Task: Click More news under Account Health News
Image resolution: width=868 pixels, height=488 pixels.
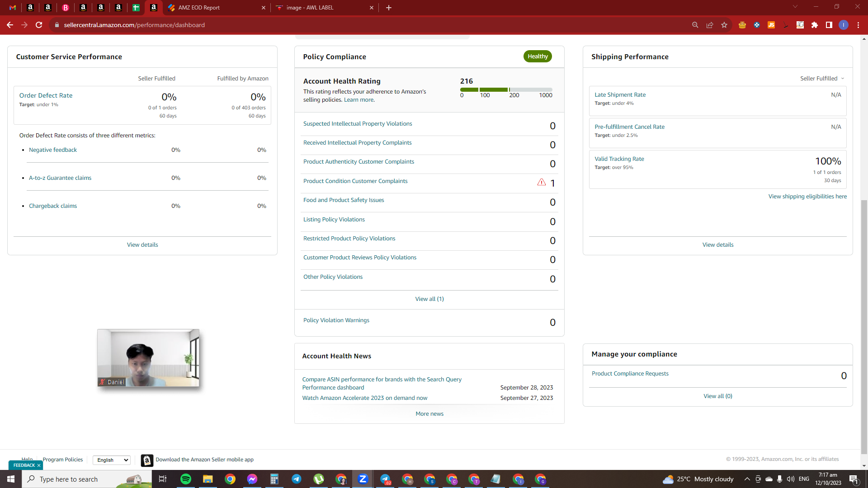Action: click(429, 414)
